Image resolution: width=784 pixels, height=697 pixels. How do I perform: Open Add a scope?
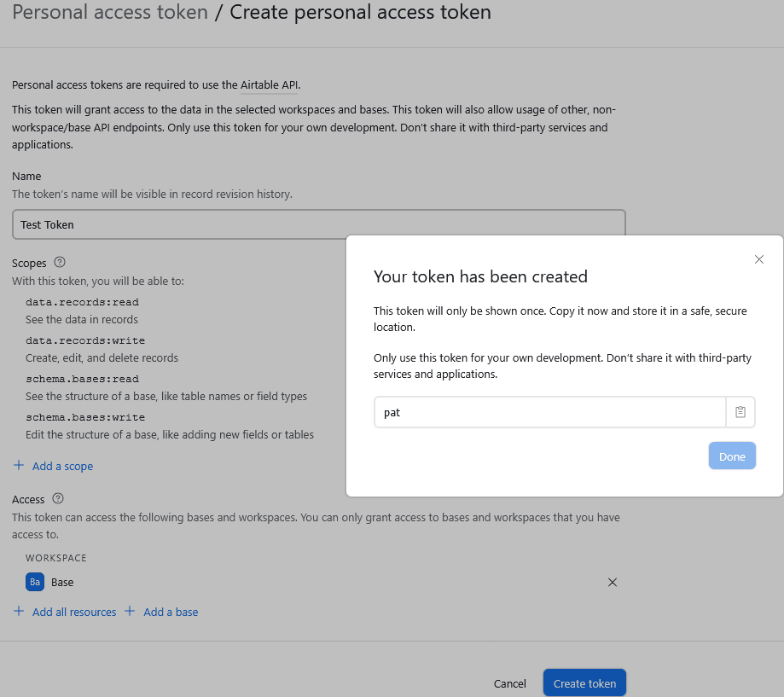point(63,466)
